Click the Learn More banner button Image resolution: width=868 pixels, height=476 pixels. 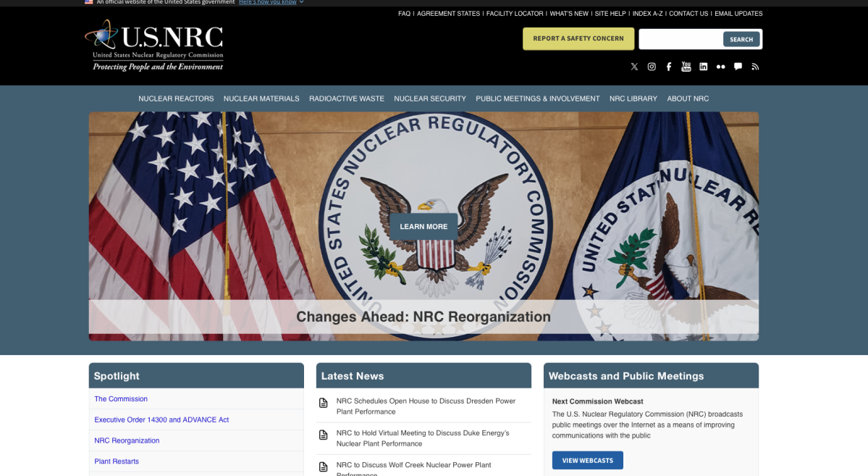click(424, 227)
